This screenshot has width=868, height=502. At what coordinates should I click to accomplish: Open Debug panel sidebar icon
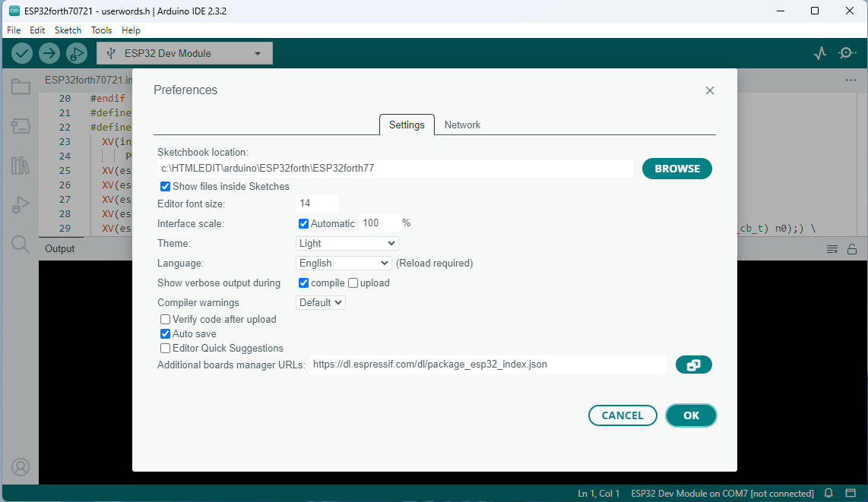[x=21, y=204]
